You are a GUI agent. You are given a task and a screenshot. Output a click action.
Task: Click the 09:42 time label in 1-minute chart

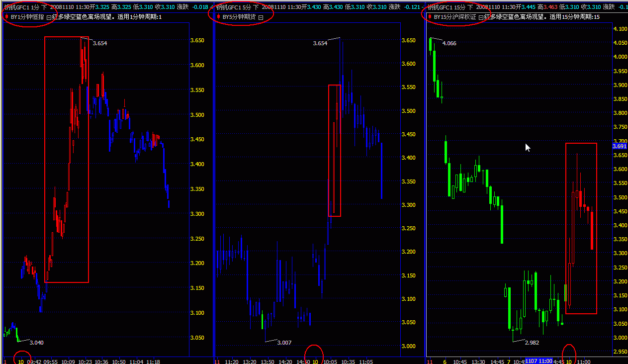pyautogui.click(x=34, y=361)
